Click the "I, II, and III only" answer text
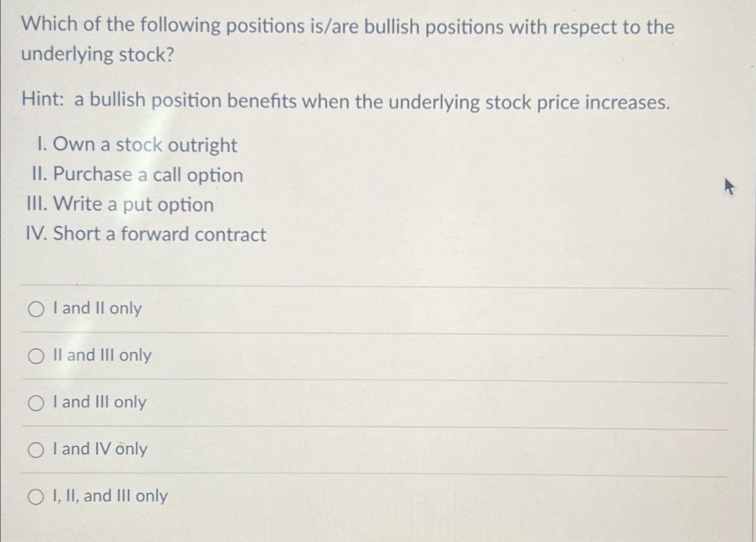 [109, 497]
